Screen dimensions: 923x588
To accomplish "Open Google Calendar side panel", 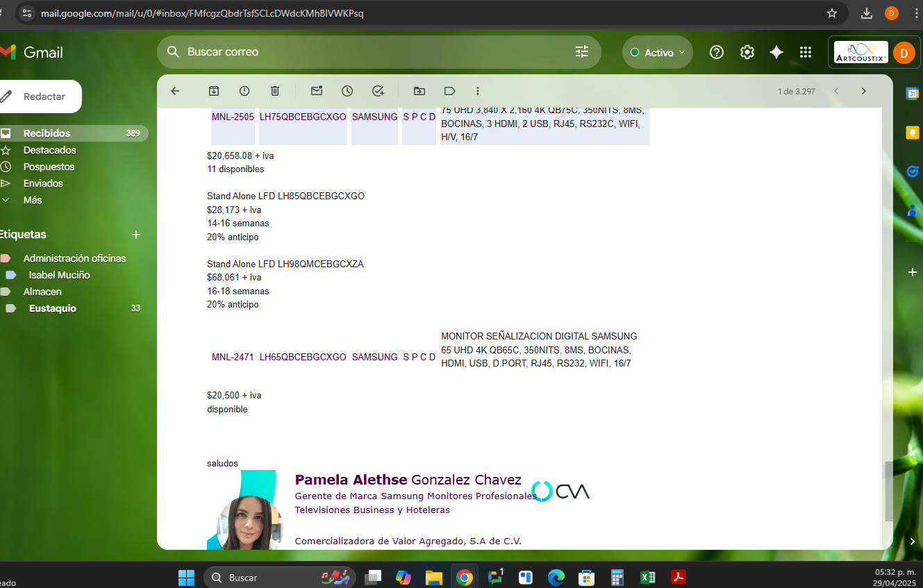I will [x=913, y=93].
